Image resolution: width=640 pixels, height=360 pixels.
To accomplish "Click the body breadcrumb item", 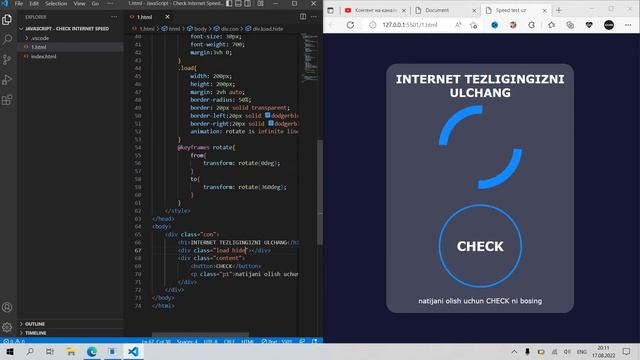I will (198, 29).
